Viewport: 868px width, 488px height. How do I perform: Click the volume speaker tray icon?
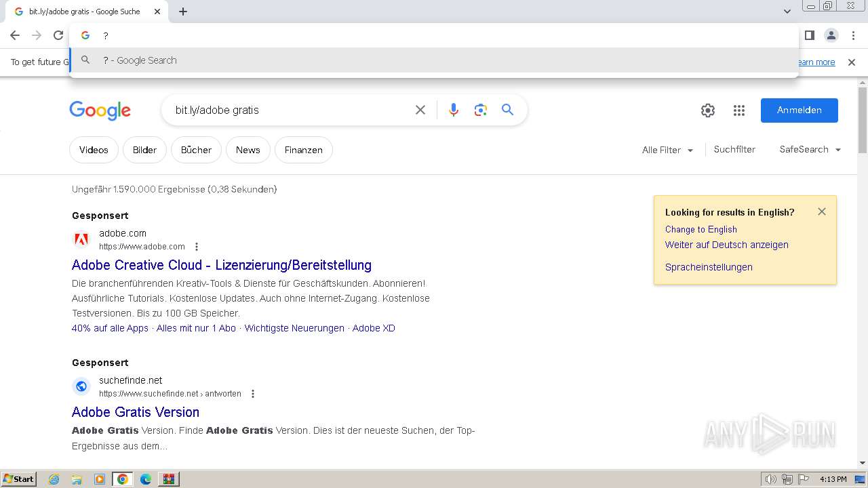(771, 479)
